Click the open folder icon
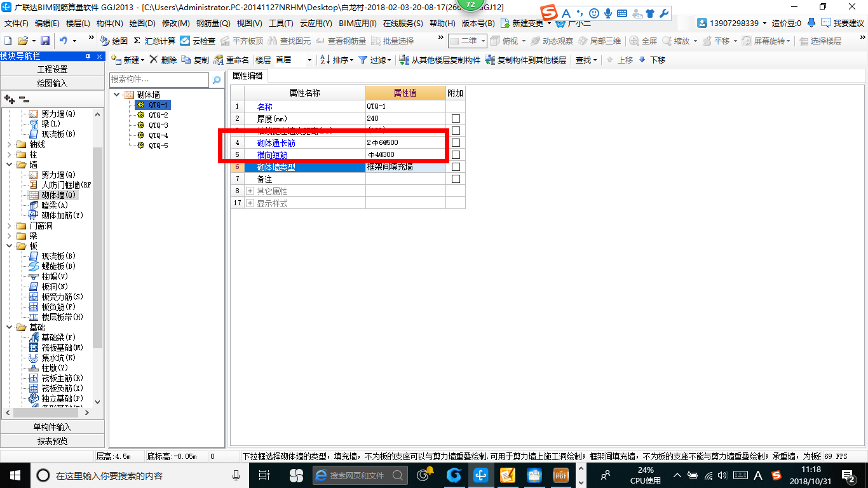Viewport: 868px width, 488px height. tap(23, 41)
